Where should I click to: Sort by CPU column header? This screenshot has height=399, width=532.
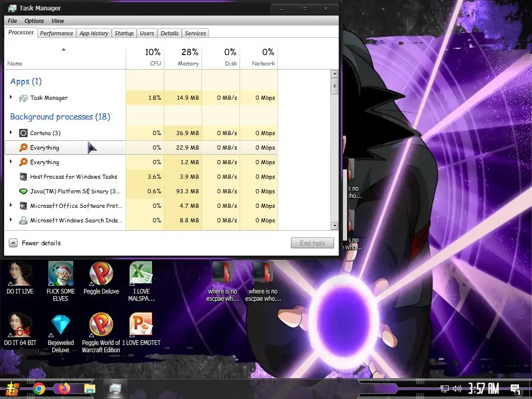[145, 57]
